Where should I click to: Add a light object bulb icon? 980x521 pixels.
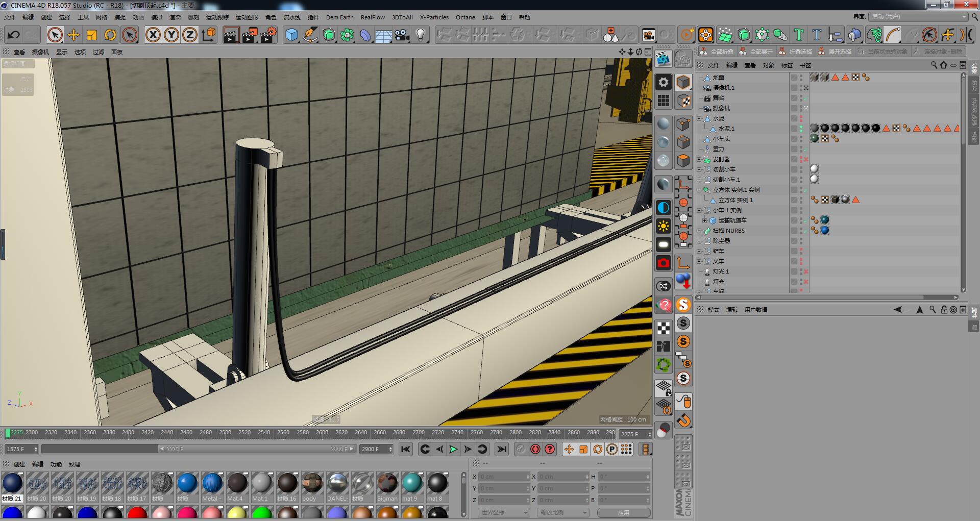click(x=421, y=35)
